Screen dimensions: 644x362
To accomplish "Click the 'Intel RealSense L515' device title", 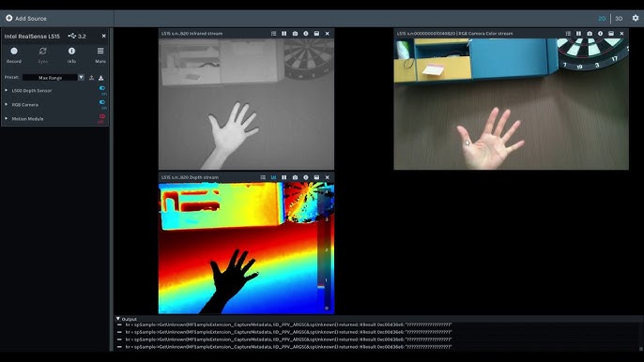I will 32,37.
